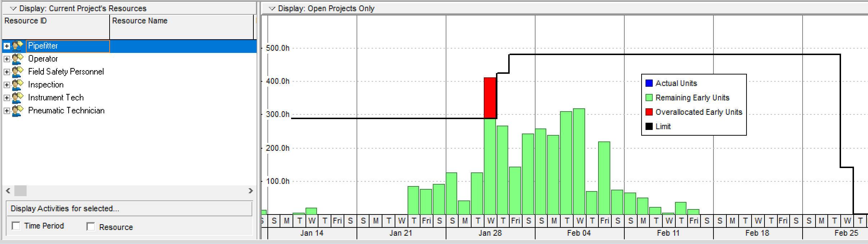Click the Pipefitter resource icon
This screenshot has width=868, height=244.
(x=17, y=46)
